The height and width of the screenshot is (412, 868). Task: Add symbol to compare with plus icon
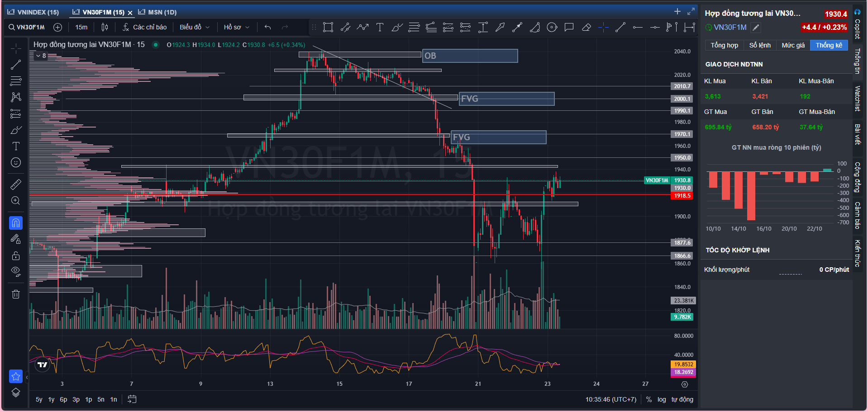click(57, 27)
